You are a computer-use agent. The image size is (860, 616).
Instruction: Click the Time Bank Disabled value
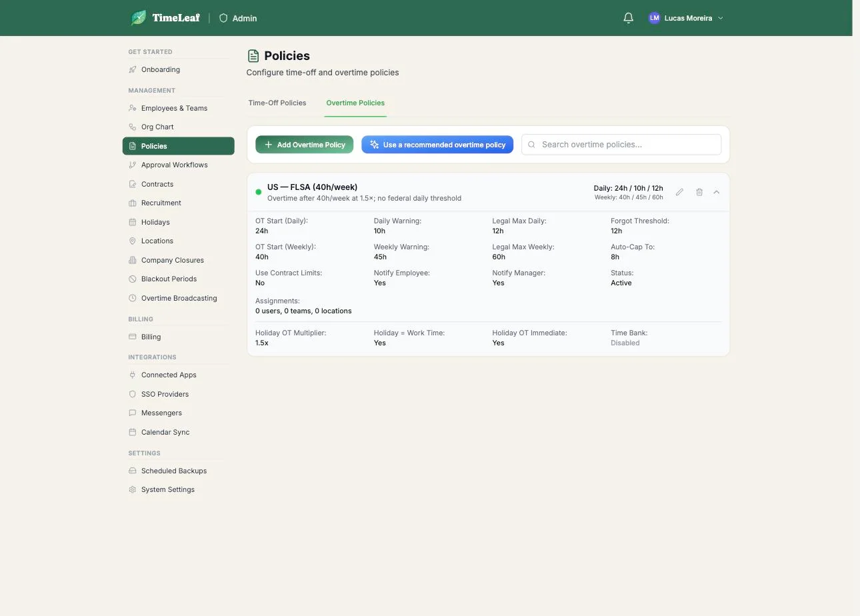click(625, 343)
